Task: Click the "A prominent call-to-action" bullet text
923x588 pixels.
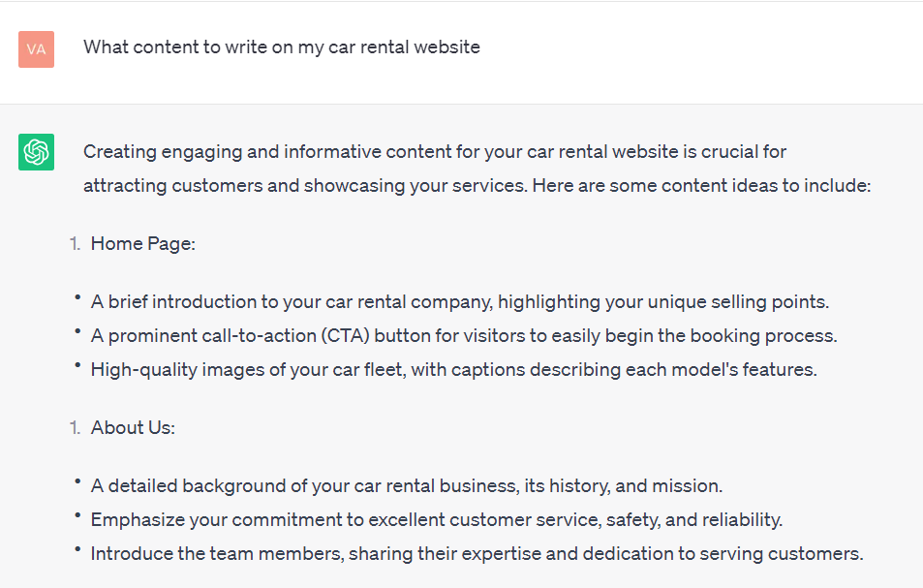Action: tap(463, 336)
